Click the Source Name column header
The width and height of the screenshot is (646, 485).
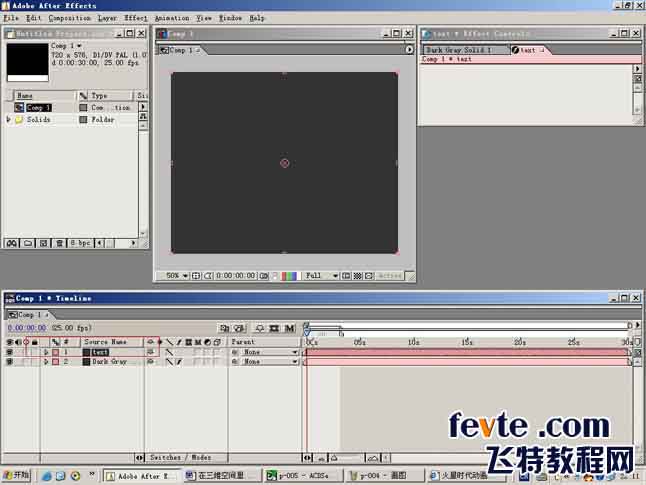click(x=112, y=342)
